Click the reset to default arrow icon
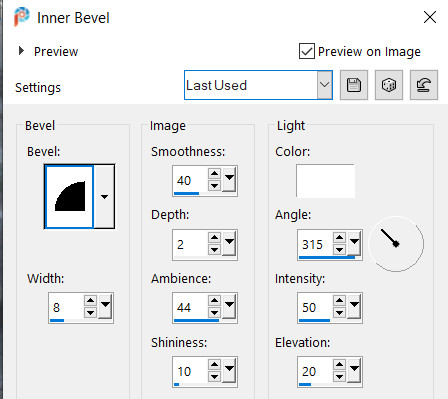 [x=424, y=85]
